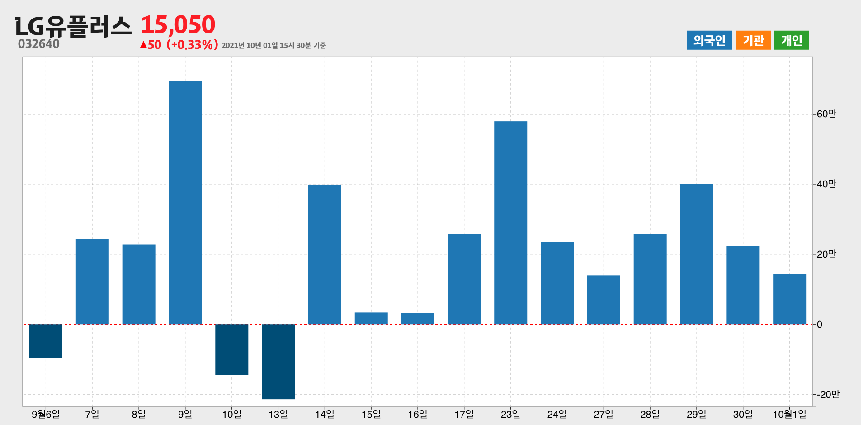Click the bar for 7일
The image size is (868, 425).
click(92, 282)
